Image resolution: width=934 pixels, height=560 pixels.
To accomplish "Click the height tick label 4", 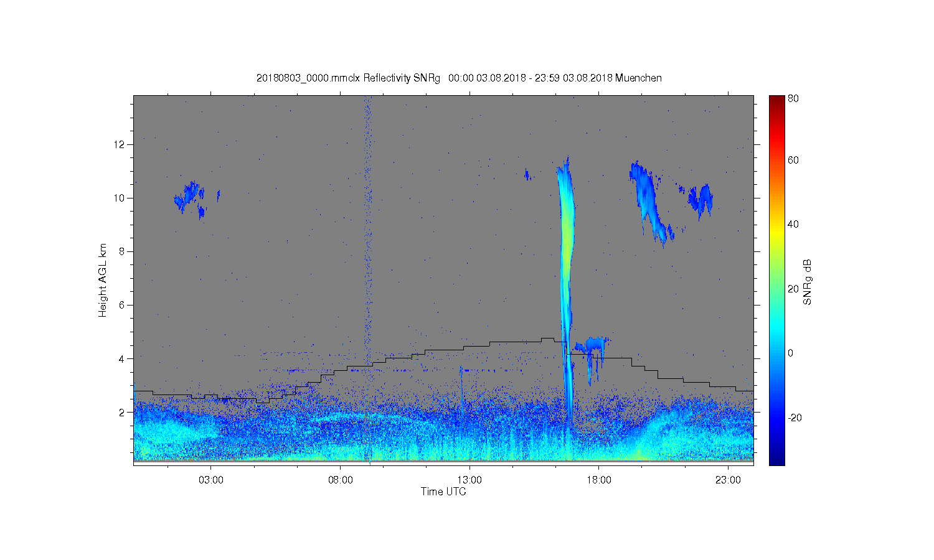I will pos(122,358).
